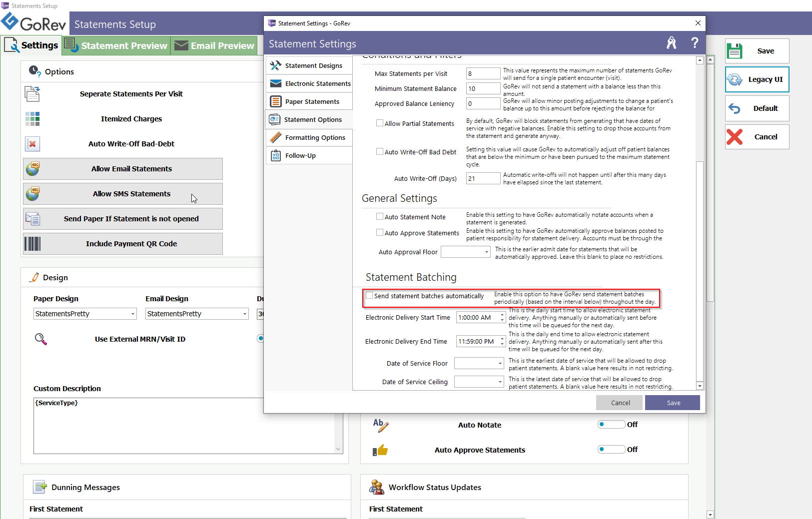Click the Approved Balance Leniency field
Image resolution: width=812 pixels, height=519 pixels.
(483, 103)
